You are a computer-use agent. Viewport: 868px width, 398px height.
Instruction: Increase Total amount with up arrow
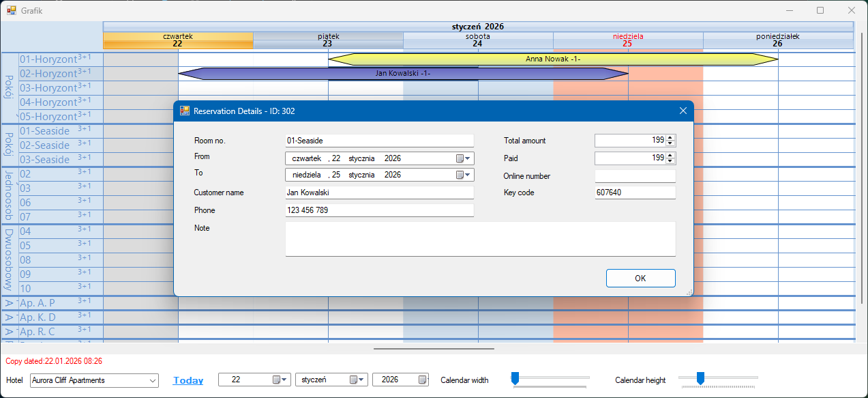pos(670,137)
